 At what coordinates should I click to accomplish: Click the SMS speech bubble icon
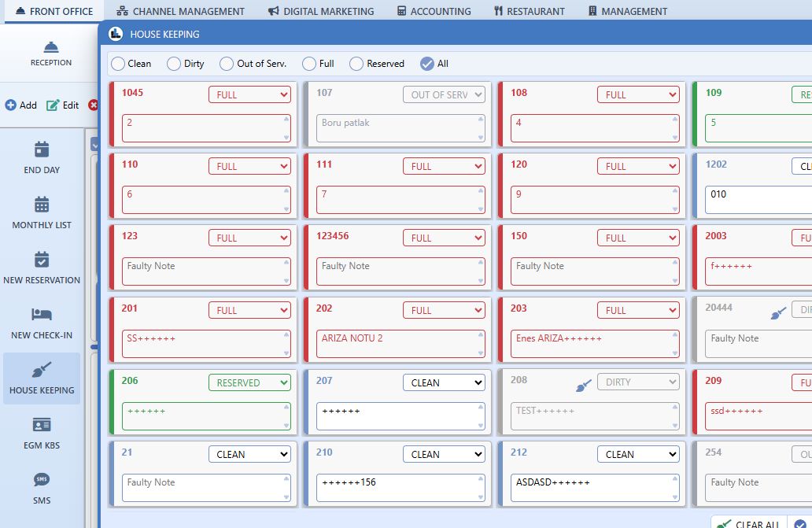click(42, 480)
